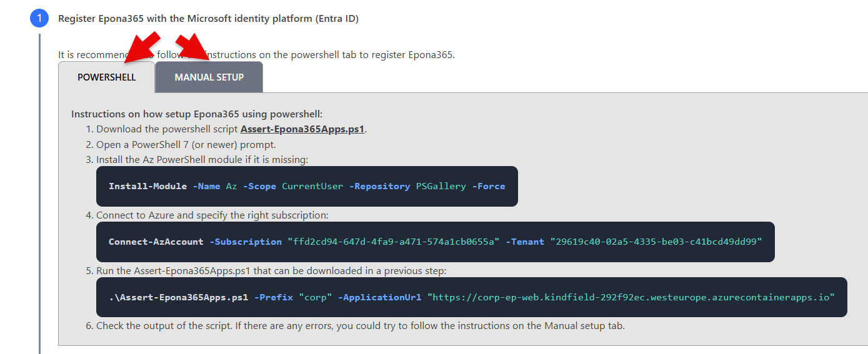Click .\Assert-Epona365Apps.ps1 in the last code block
The image size is (868, 354).
(x=178, y=297)
